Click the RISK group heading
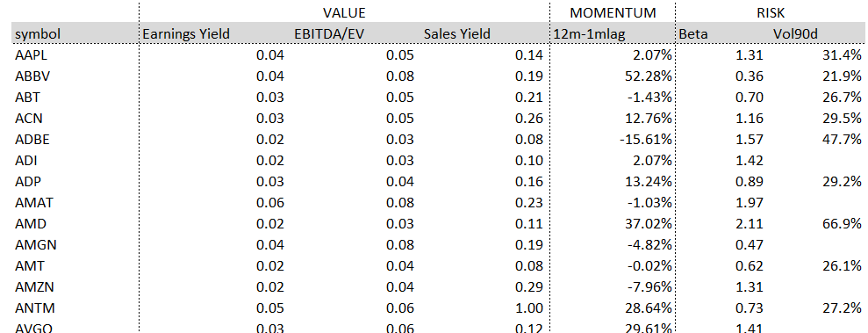 coord(769,13)
